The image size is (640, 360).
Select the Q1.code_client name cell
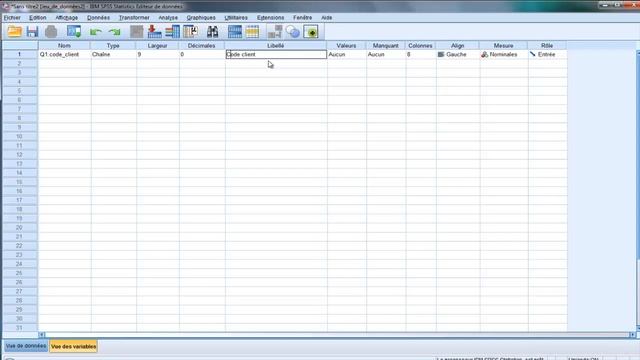click(x=64, y=54)
